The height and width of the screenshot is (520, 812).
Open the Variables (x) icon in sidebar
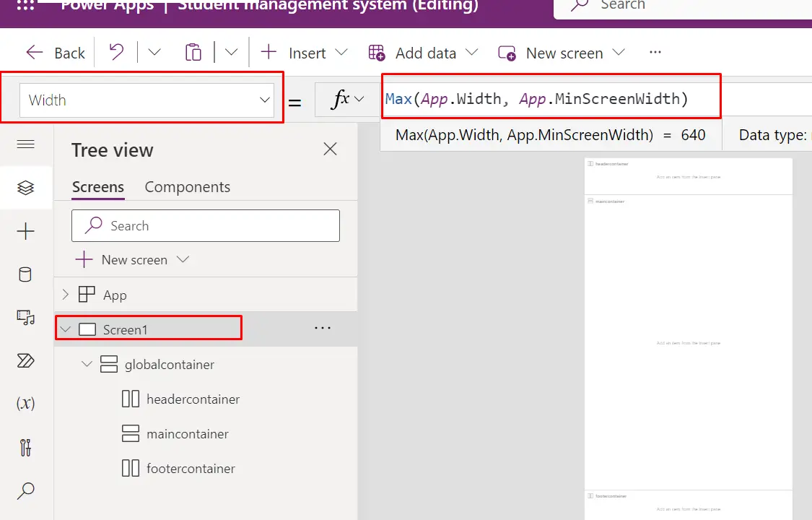[26, 403]
